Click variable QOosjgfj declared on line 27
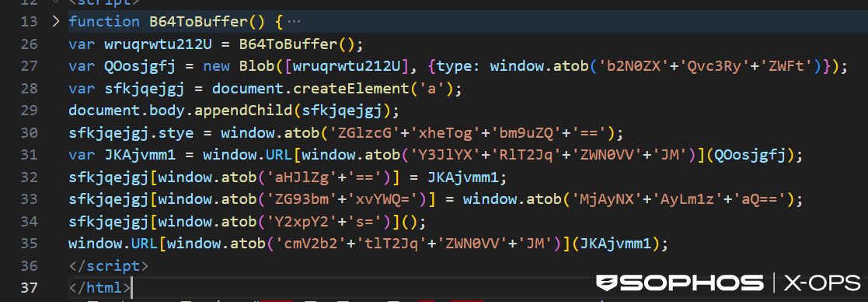 tap(140, 66)
